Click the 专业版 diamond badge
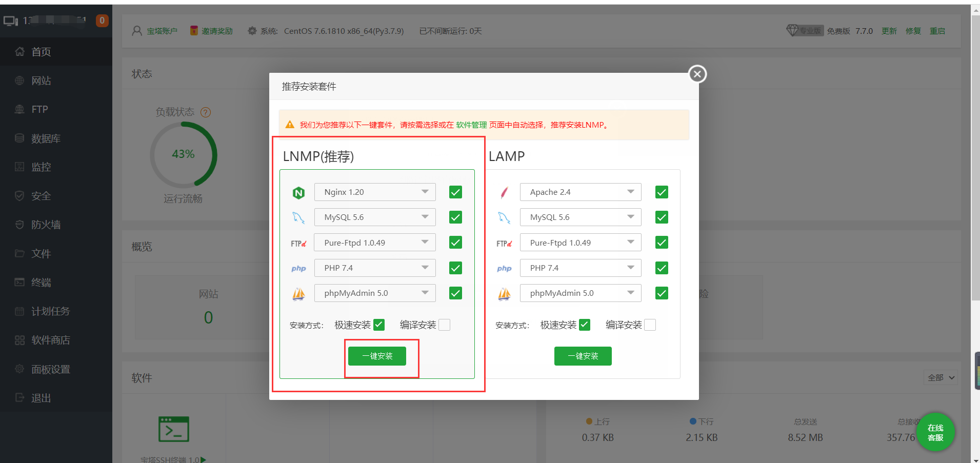980x463 pixels. click(805, 31)
